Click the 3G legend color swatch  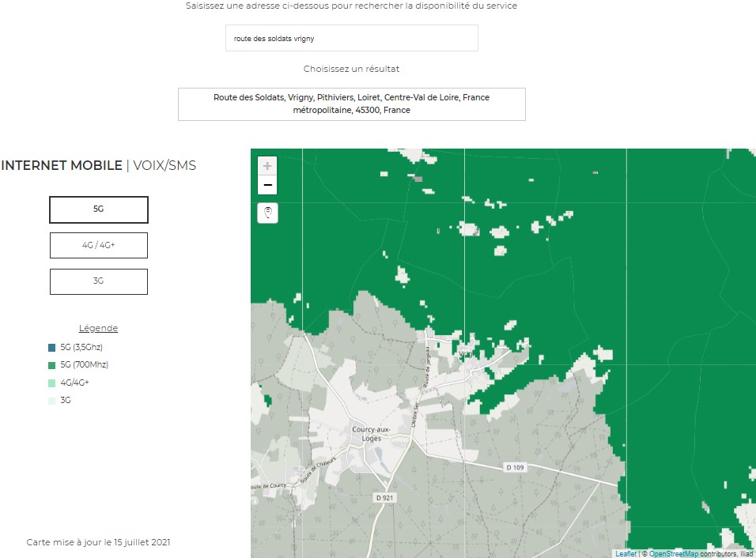[52, 400]
